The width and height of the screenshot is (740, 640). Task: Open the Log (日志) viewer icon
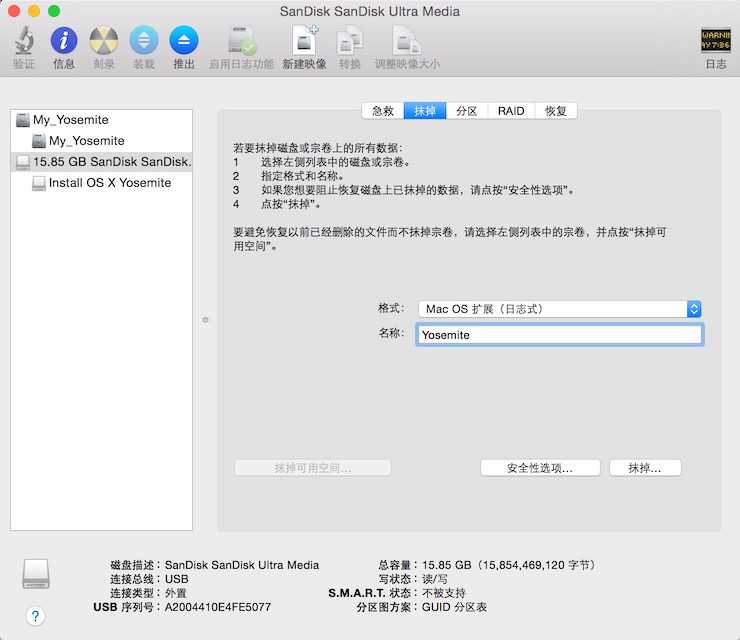click(x=715, y=40)
